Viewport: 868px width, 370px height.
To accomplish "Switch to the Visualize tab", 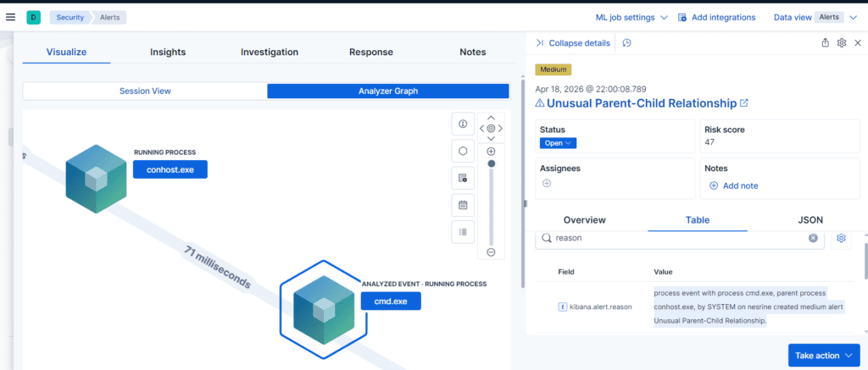I will click(66, 52).
